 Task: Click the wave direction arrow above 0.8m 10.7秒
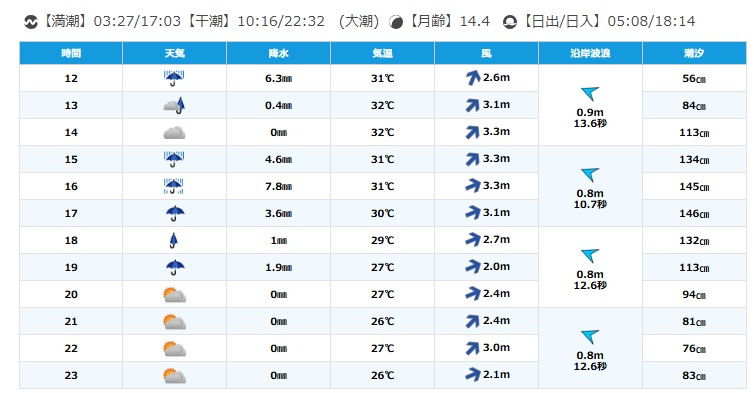[x=590, y=175]
